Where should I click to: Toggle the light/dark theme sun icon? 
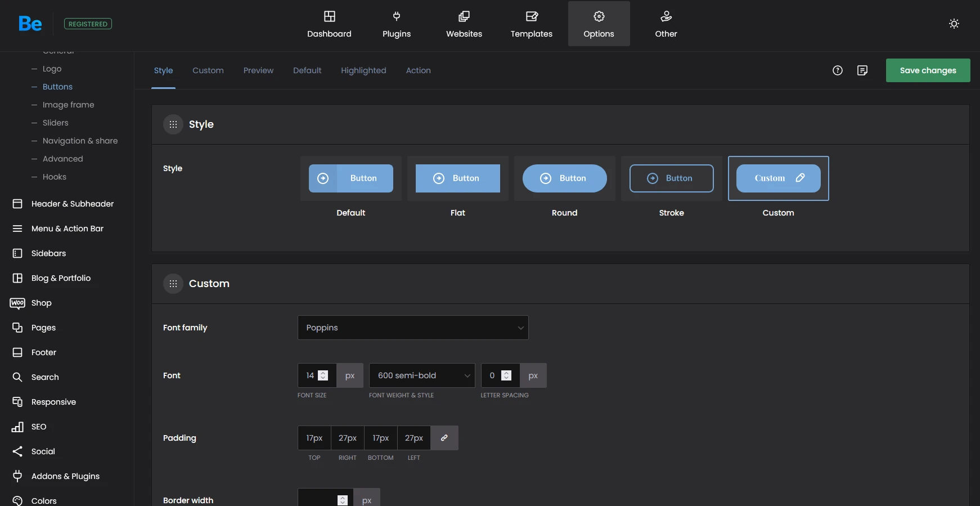(954, 24)
